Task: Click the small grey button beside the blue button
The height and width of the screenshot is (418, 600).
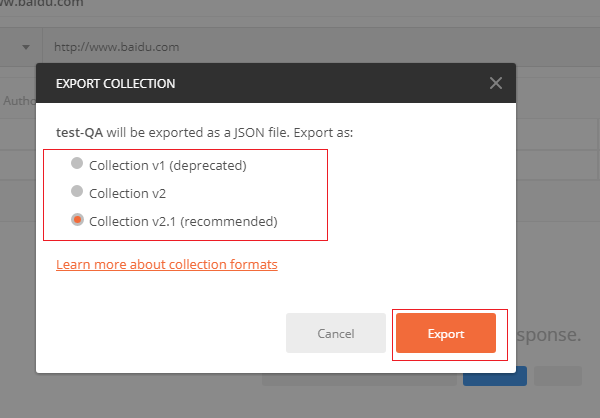Action: (x=558, y=377)
